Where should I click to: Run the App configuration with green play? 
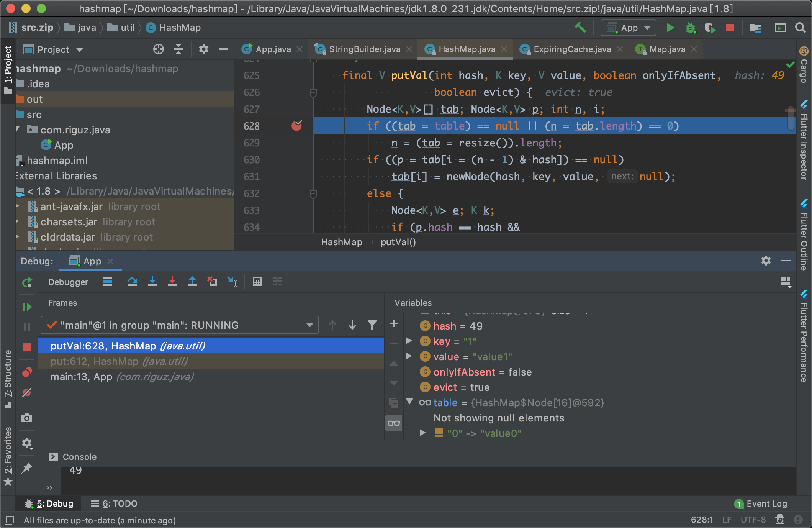pos(670,28)
